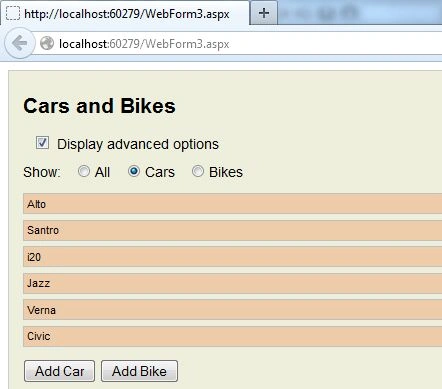The height and width of the screenshot is (389, 442).
Task: Click the globe site identity icon
Action: click(47, 43)
